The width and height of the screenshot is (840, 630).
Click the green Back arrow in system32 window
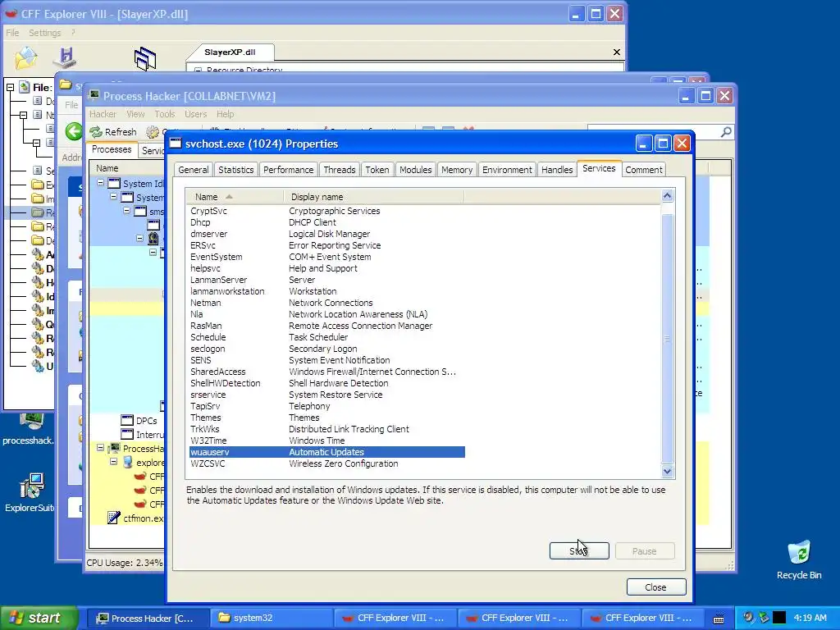74,131
